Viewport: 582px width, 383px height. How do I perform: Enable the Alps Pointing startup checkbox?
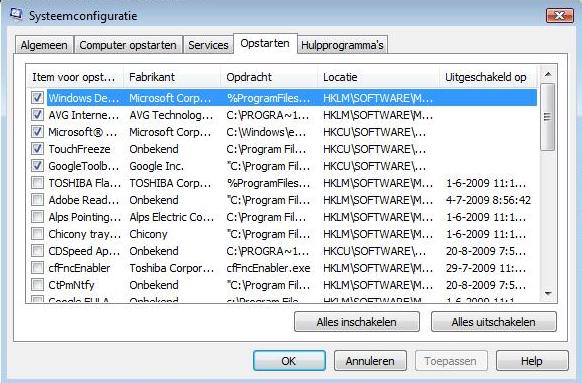click(37, 217)
